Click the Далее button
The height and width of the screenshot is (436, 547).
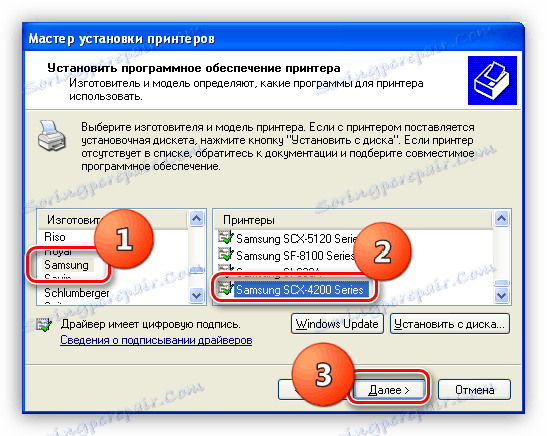tap(389, 390)
